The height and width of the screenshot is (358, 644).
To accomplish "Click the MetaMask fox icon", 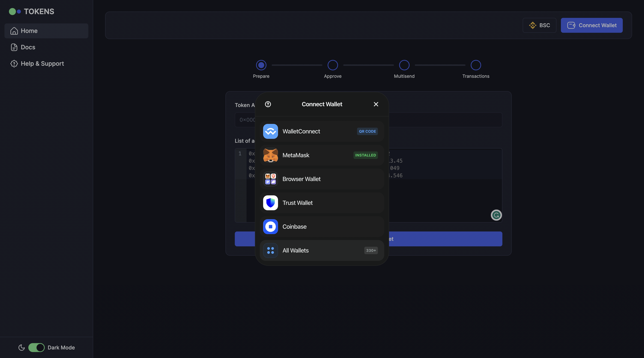I will [x=270, y=155].
